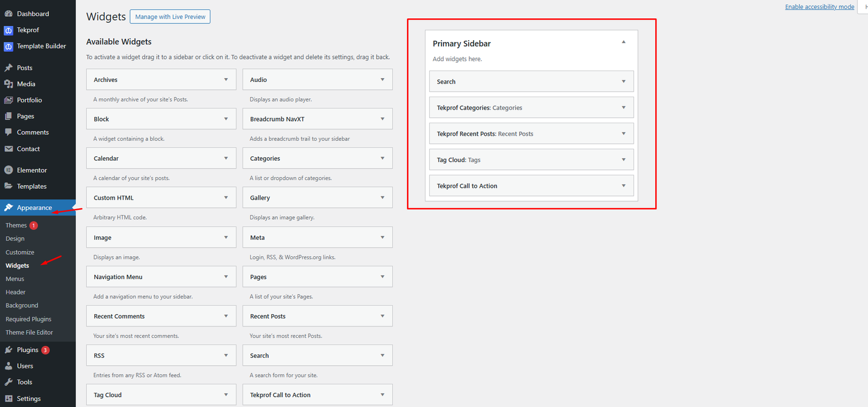The height and width of the screenshot is (407, 868).
Task: Collapse the Primary Sidebar panel arrow
Action: coord(623,42)
